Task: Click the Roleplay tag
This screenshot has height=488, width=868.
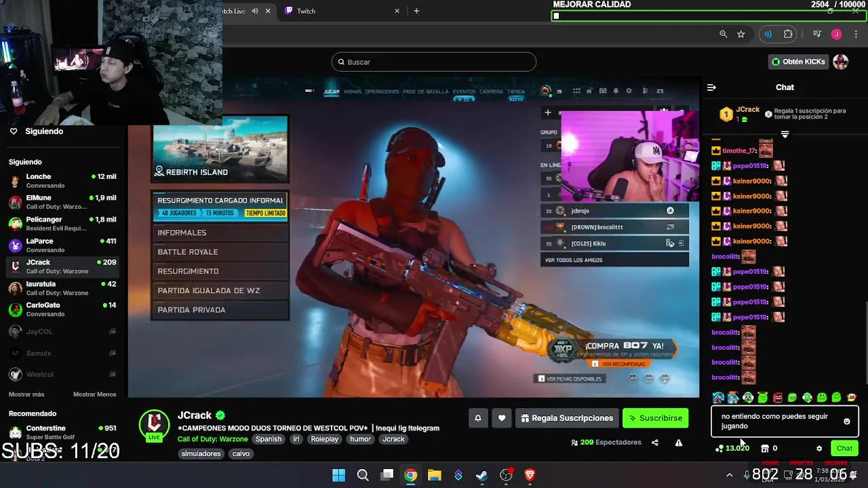Action: tap(325, 439)
